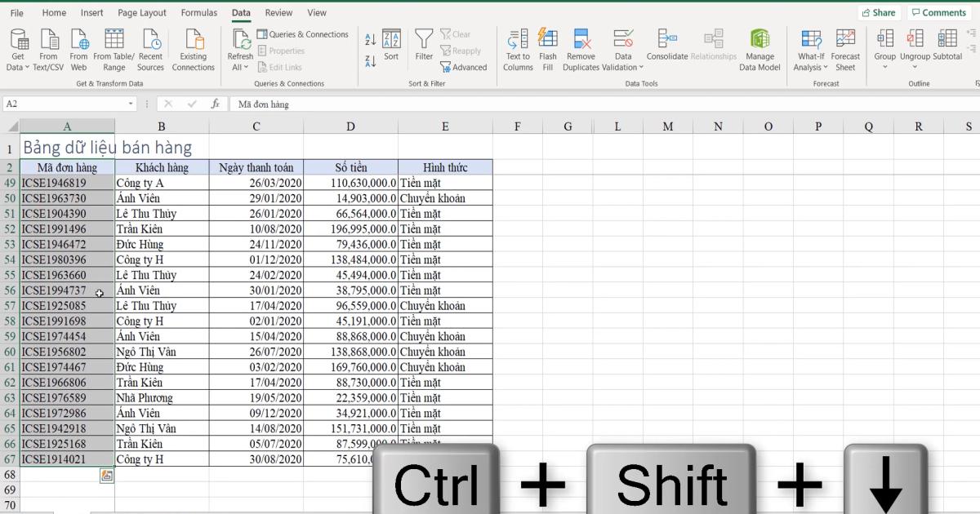Open the Comments panel
This screenshot has width=980, height=514.
(x=938, y=12)
